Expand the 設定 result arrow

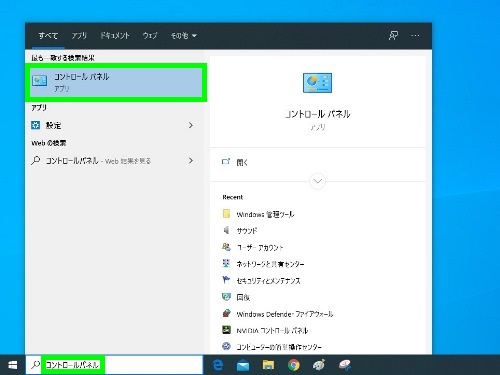(x=191, y=125)
